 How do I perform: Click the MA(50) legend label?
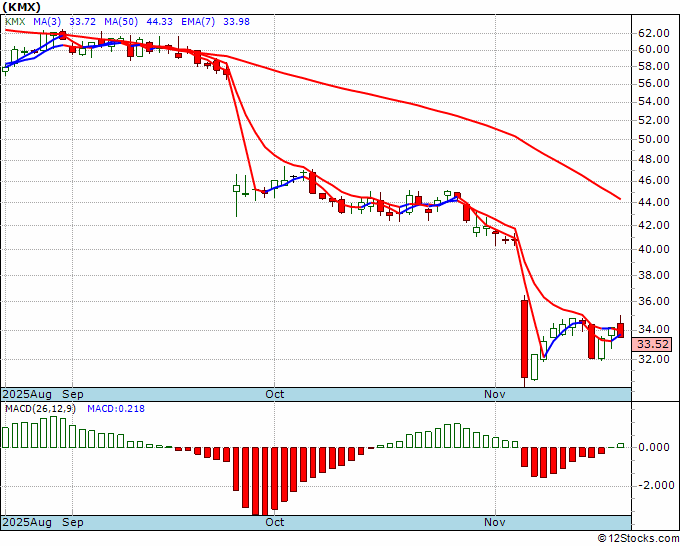(121, 22)
